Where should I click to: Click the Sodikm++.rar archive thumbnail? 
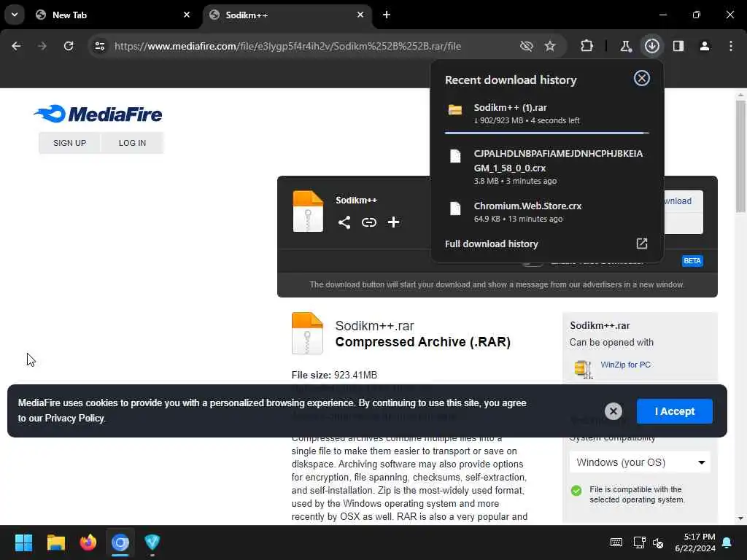click(x=307, y=333)
